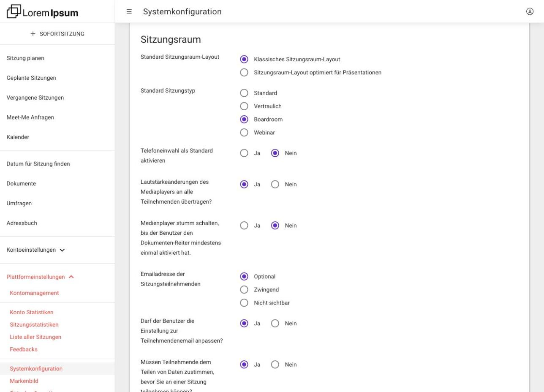Select layout optimiert für Präsentationen
Image resolution: width=544 pixels, height=392 pixels.
point(244,72)
